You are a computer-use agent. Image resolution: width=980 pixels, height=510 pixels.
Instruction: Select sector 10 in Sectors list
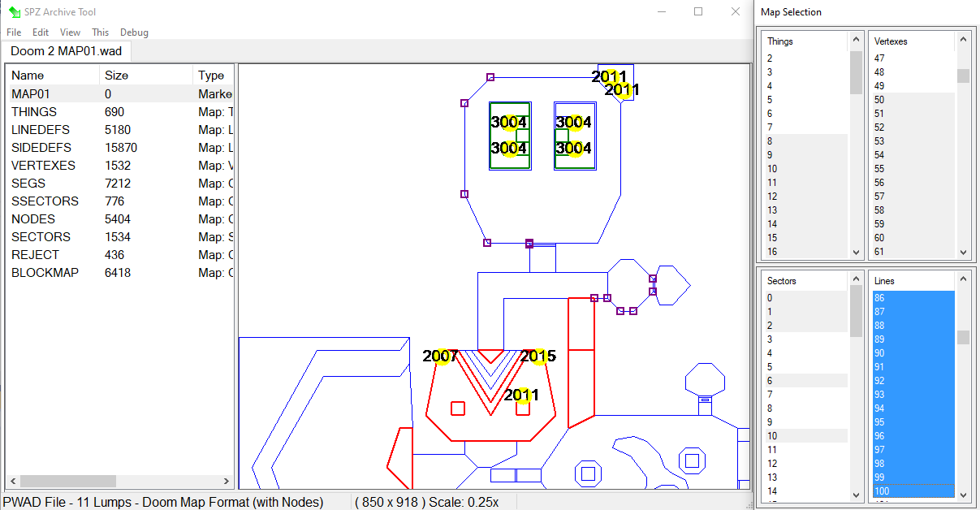tap(805, 436)
